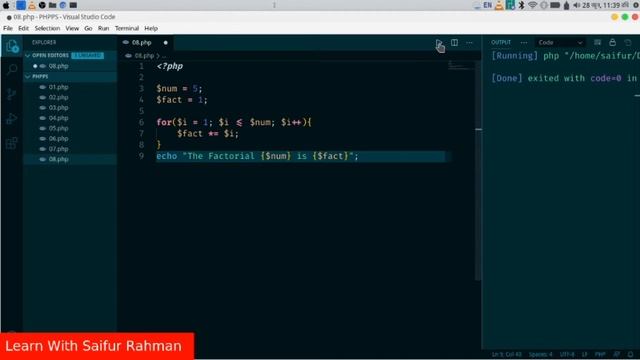Open Wi-Fi status in menu bar
The image size is (640, 360).
[x=532, y=5]
